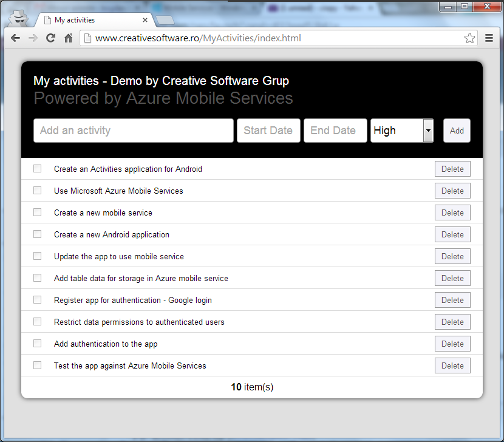
Task: Delete 'Restrict data permissions to authenticated users'
Action: click(452, 322)
